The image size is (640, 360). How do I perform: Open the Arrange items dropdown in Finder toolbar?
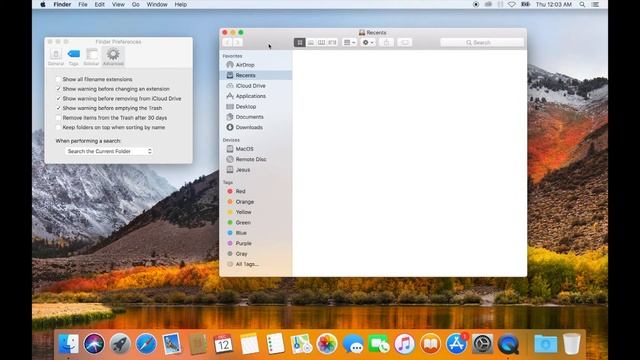click(350, 42)
